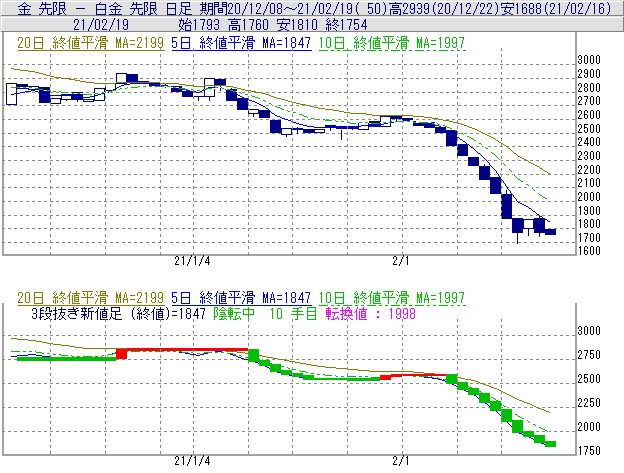Click the rightmost candlestick in the upper chart
The height and width of the screenshot is (473, 624).
pos(550,232)
